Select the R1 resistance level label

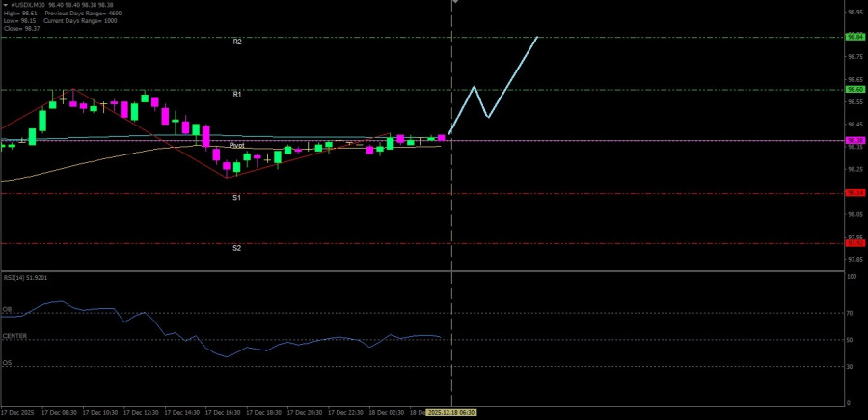click(236, 94)
